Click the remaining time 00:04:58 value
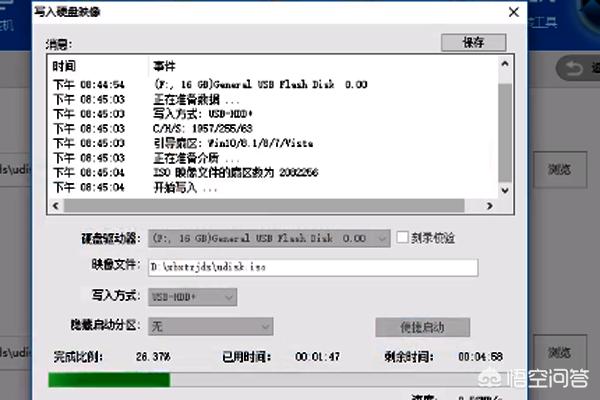 pyautogui.click(x=481, y=357)
